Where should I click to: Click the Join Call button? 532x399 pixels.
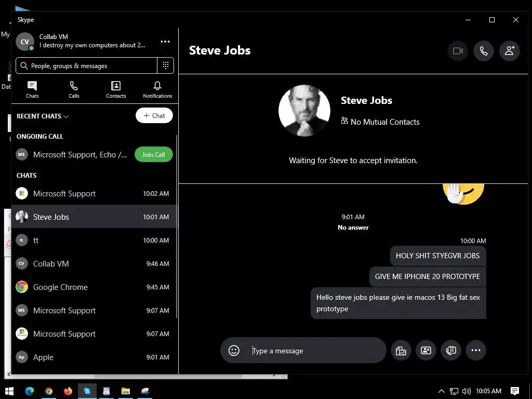tap(154, 154)
